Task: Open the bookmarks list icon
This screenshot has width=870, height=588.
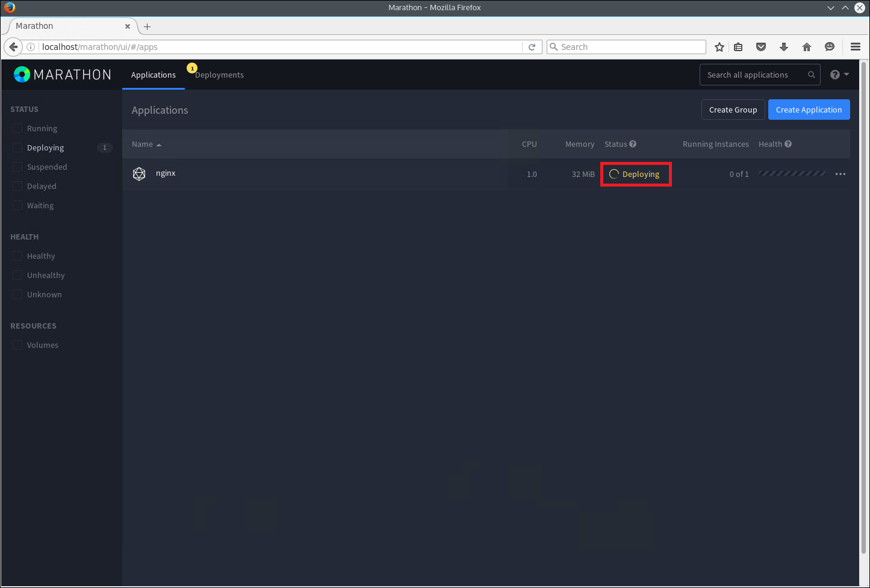Action: (738, 47)
